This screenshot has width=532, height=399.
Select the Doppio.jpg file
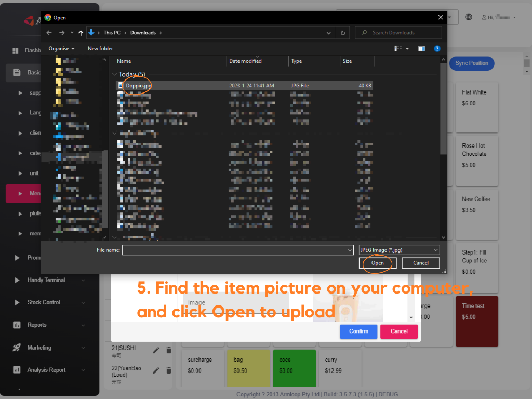[138, 85]
